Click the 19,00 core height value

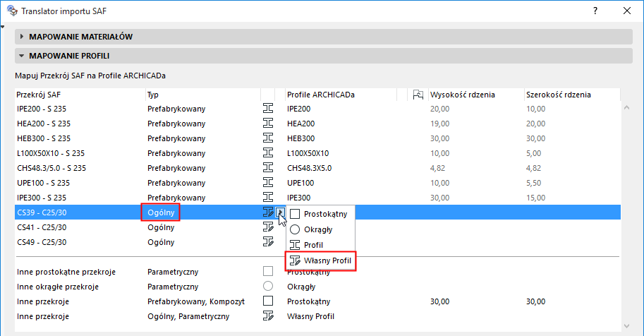[440, 124]
